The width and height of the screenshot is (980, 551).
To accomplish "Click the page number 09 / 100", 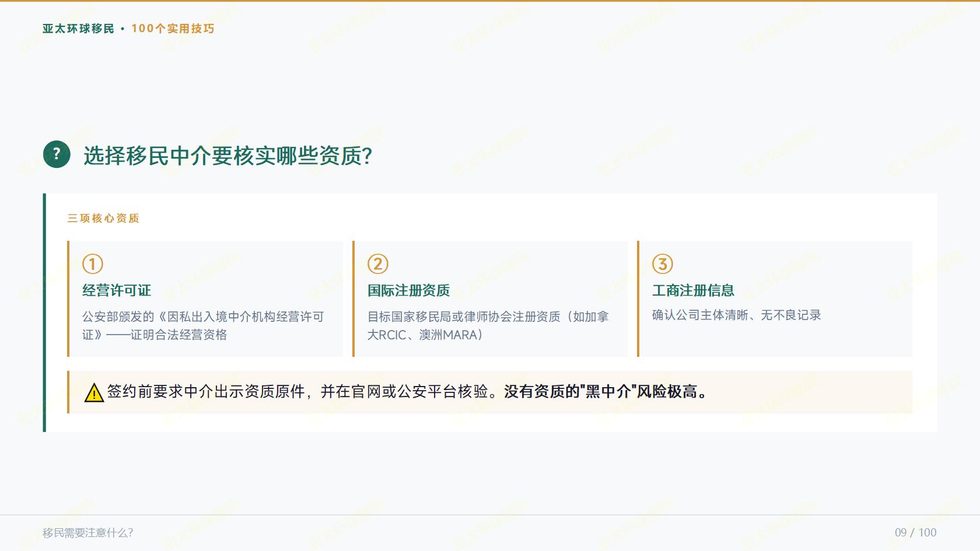I will tap(916, 532).
